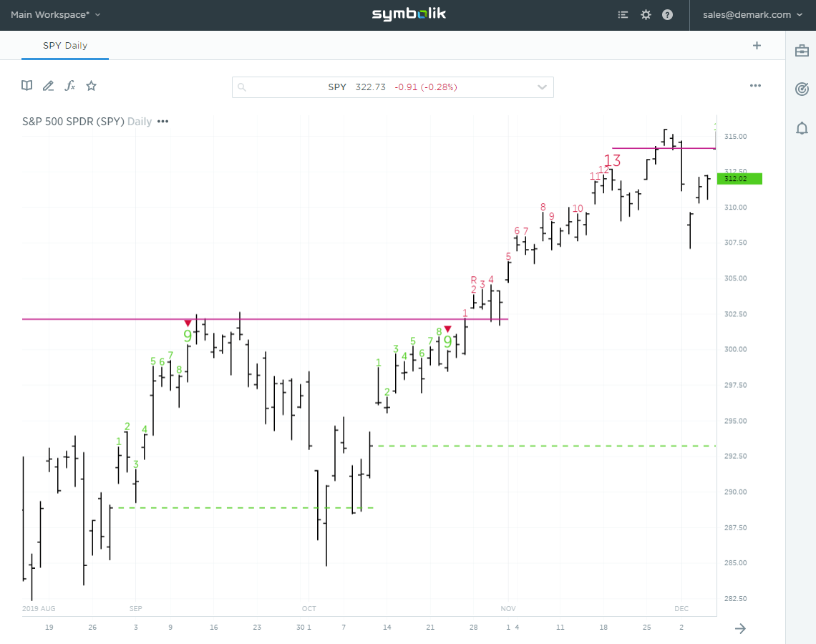The width and height of the screenshot is (816, 644).
Task: Open the more options ellipsis near toolbar
Action: coord(755,85)
